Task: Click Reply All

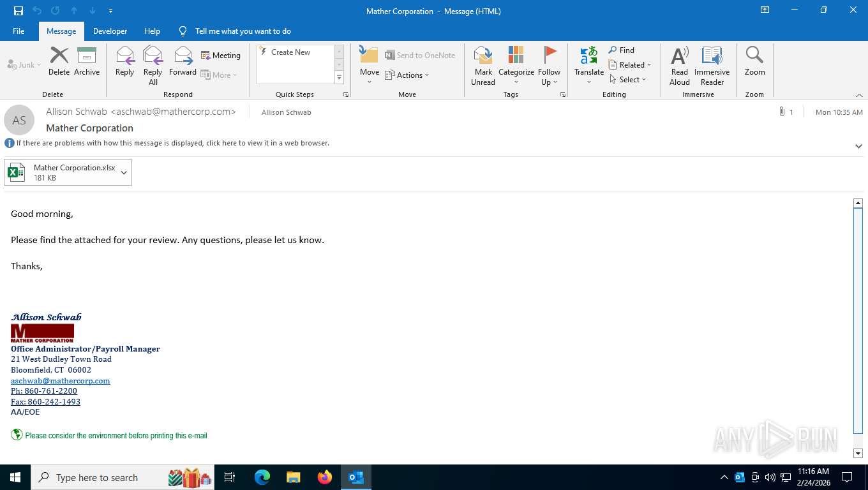Action: point(153,66)
